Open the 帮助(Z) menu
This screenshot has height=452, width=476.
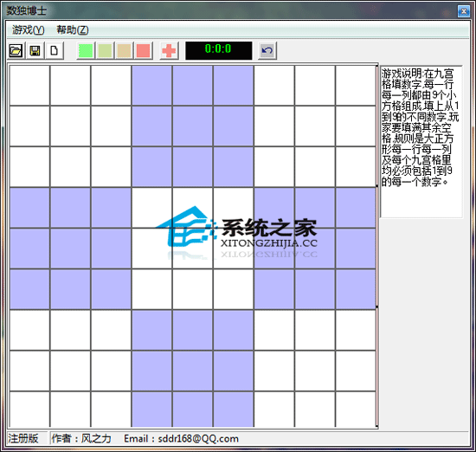[x=73, y=29]
